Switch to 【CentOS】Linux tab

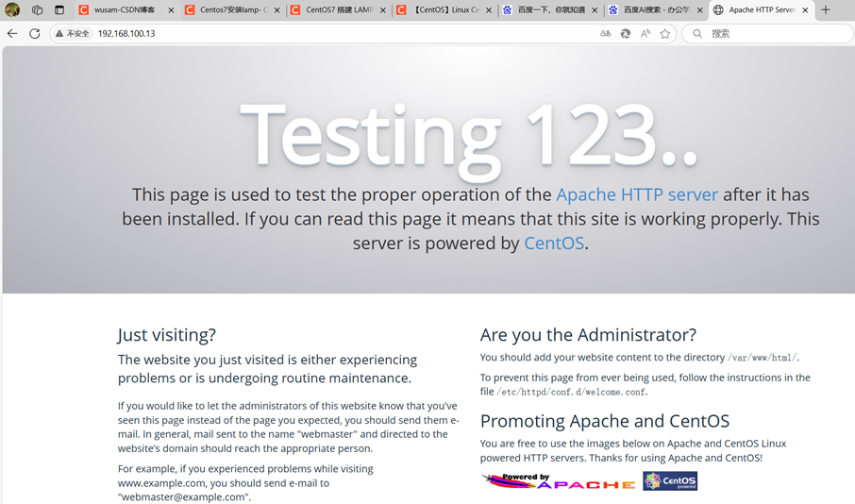444,9
